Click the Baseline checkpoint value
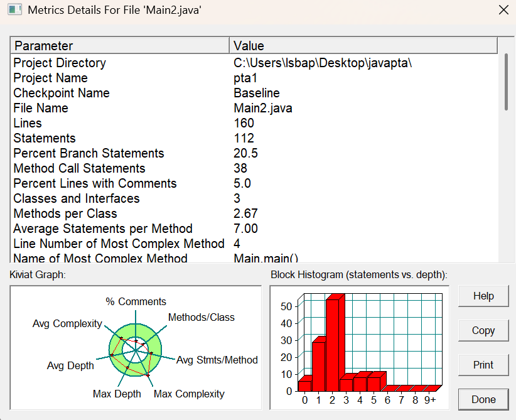Image resolution: width=516 pixels, height=420 pixels. [257, 93]
